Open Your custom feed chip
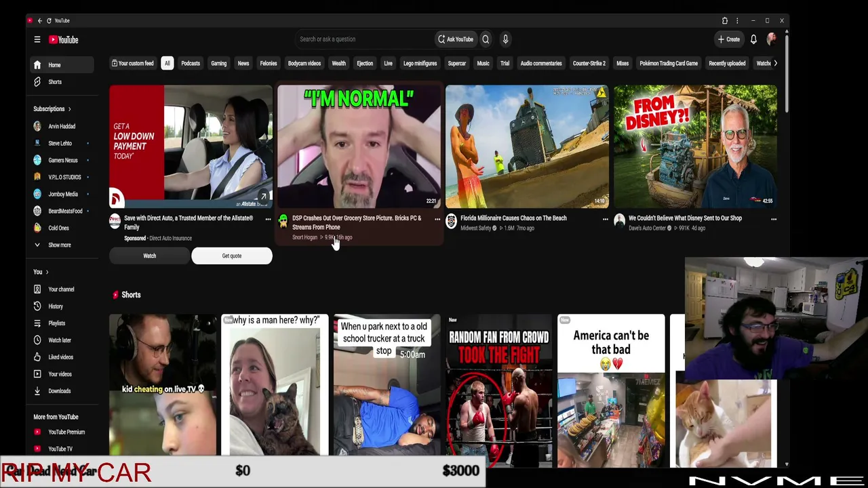Screen dimensions: 868x488 click(133, 63)
